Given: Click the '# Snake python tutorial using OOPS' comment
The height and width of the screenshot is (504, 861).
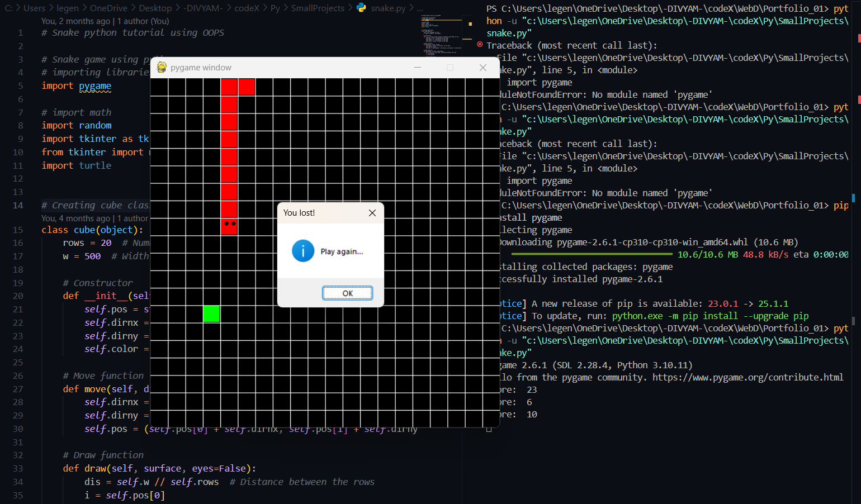Looking at the screenshot, I should [133, 32].
